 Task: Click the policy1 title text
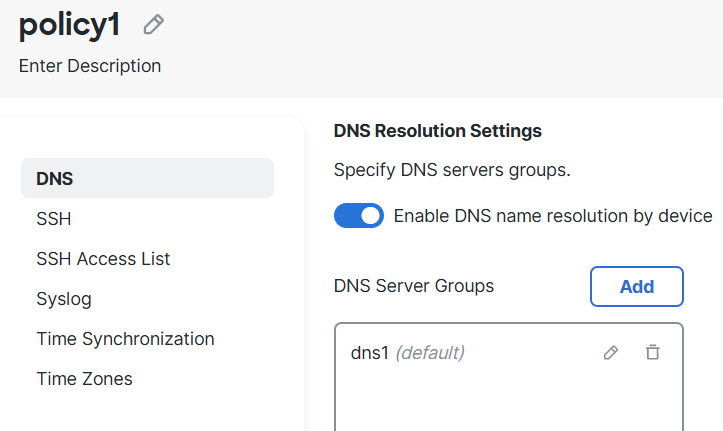pyautogui.click(x=70, y=26)
